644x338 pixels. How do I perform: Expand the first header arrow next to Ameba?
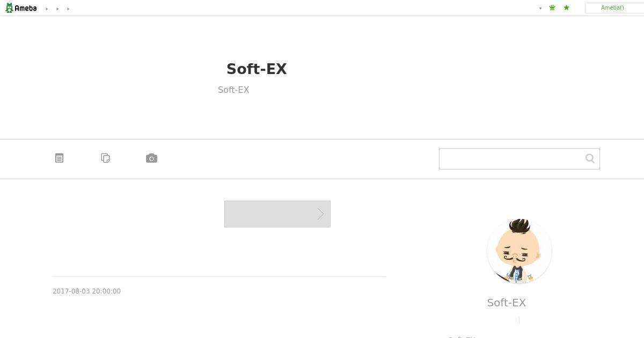click(x=47, y=9)
